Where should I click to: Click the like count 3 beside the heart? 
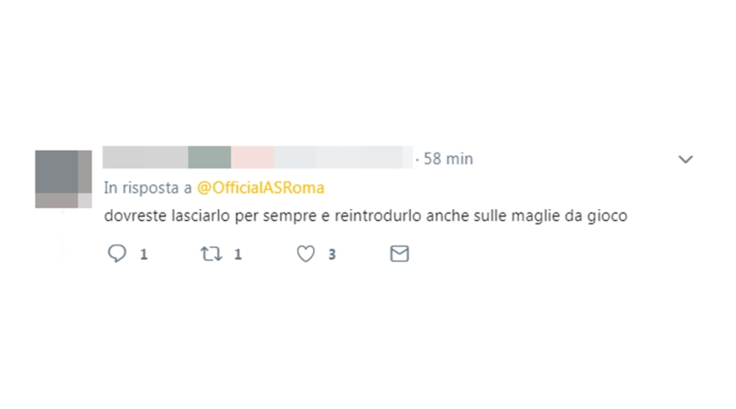(332, 255)
